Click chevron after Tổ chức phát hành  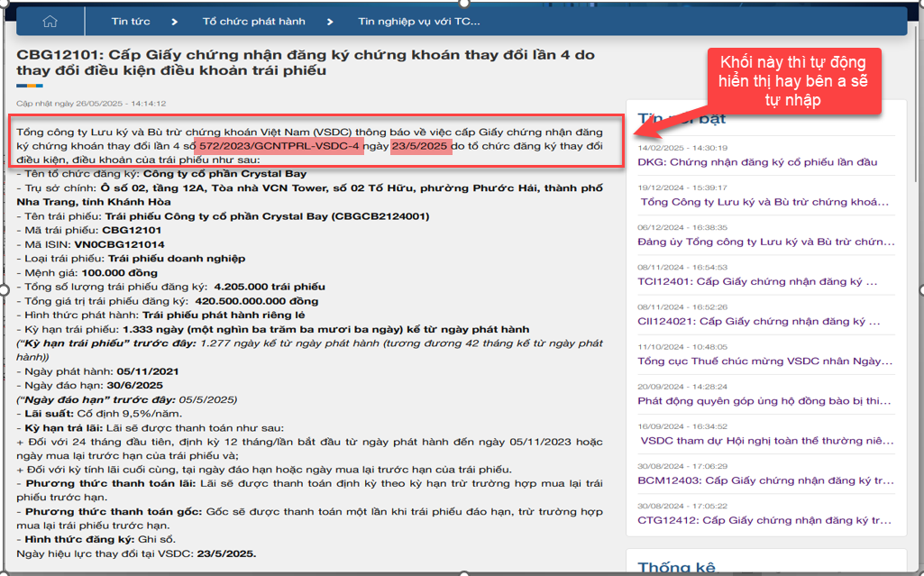(x=330, y=22)
